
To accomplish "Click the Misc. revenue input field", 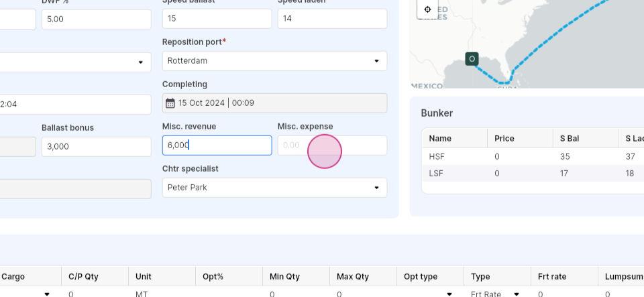I will pyautogui.click(x=217, y=145).
